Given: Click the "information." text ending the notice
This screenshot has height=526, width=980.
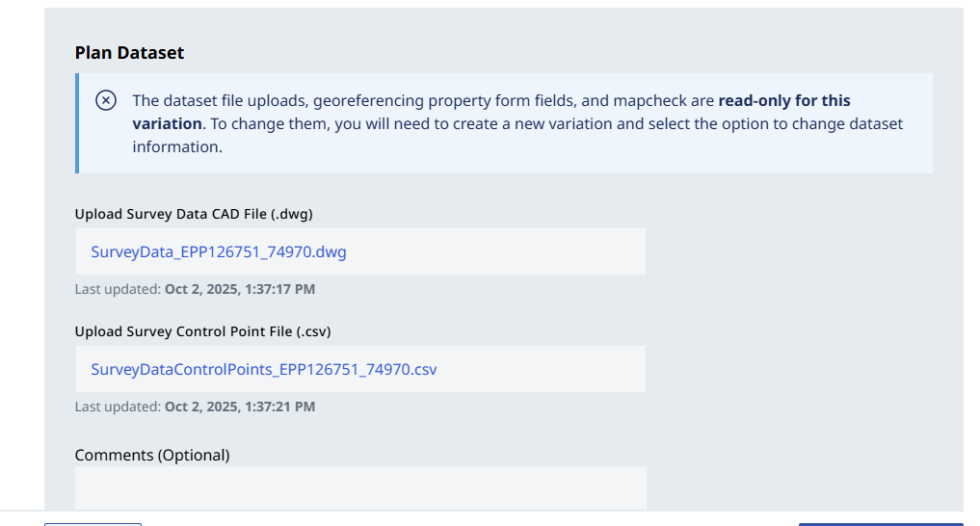Looking at the screenshot, I should coord(177,147).
